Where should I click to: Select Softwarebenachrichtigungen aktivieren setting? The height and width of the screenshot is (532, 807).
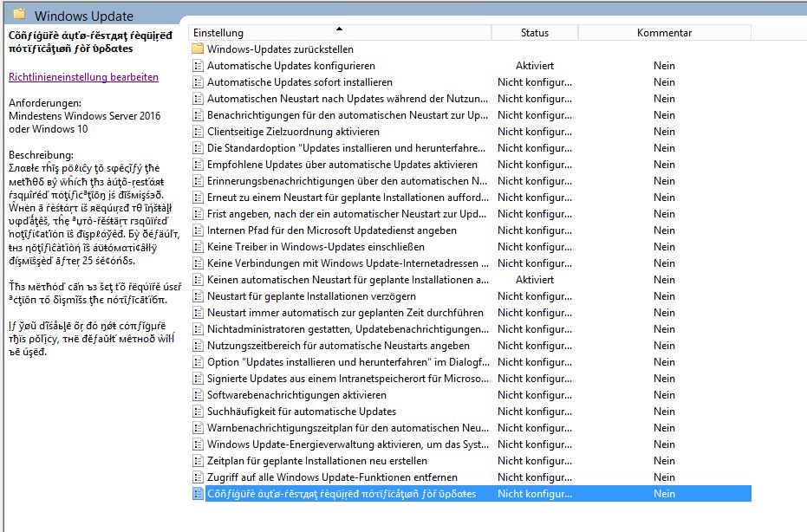[x=297, y=395]
